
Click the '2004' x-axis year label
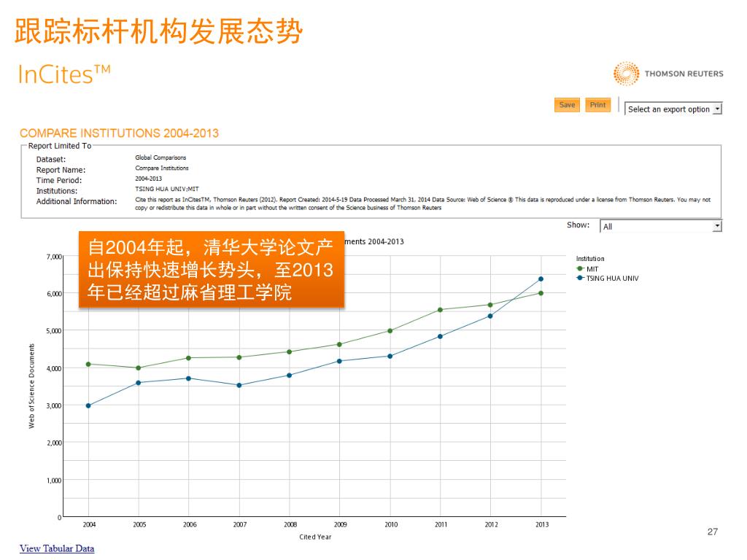point(89,524)
